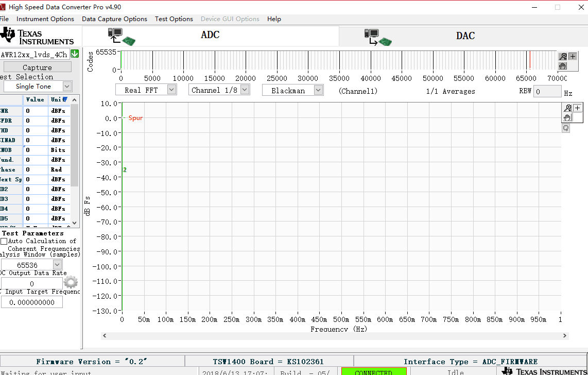Open the AWR12xx_lvds_4Ch device dropdown field
Viewport: 588px width, 375px height.
35,55
